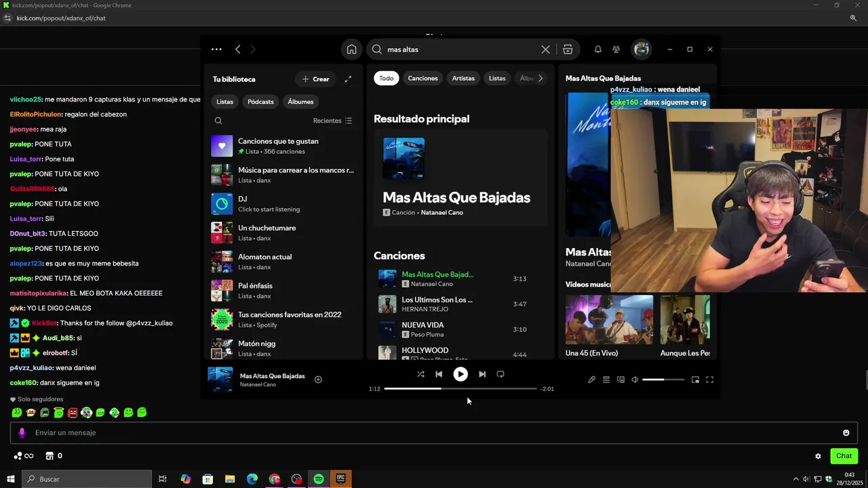The width and height of the screenshot is (868, 488).
Task: Filter library by Pódcasts
Action: 260,102
